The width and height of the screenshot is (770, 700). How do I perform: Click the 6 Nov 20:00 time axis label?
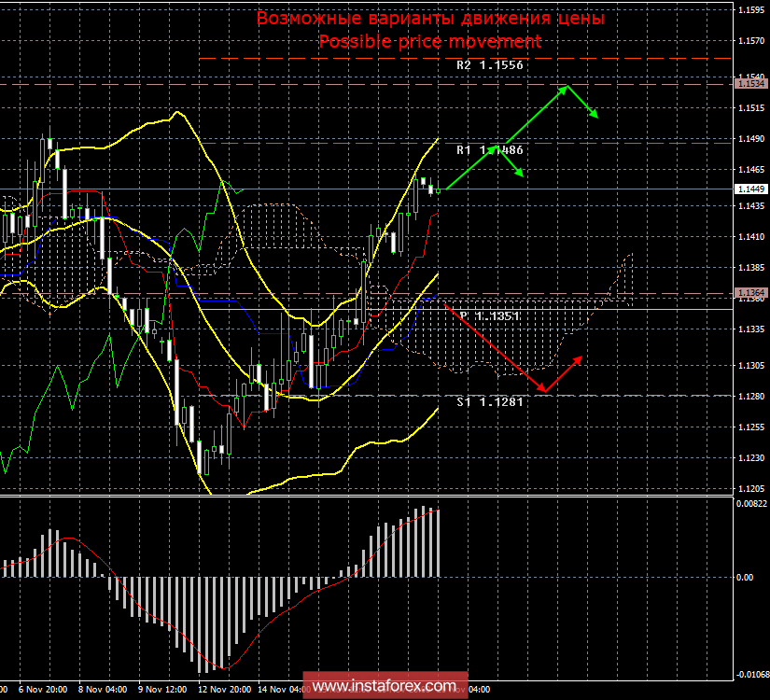point(43,690)
